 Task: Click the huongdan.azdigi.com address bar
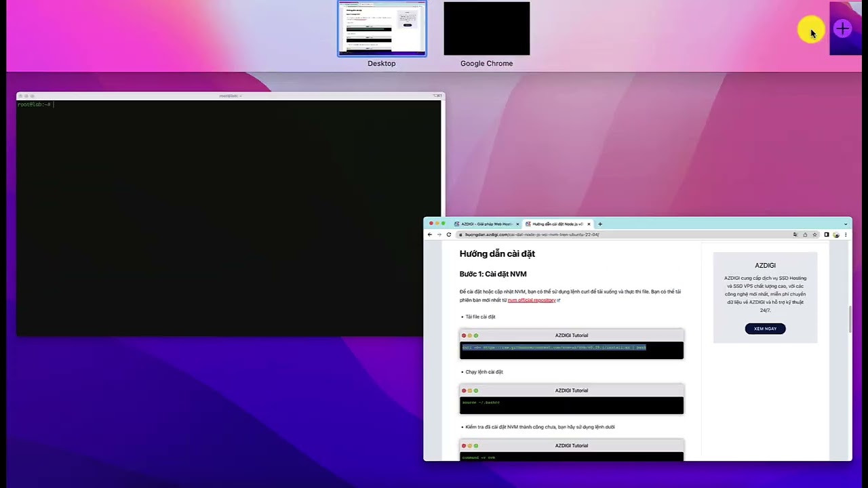point(624,235)
